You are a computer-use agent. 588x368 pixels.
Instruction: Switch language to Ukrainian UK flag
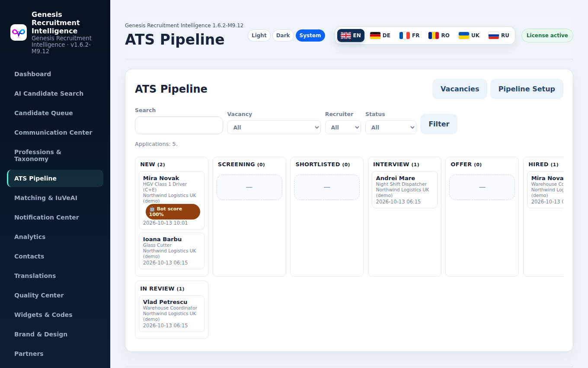point(469,36)
